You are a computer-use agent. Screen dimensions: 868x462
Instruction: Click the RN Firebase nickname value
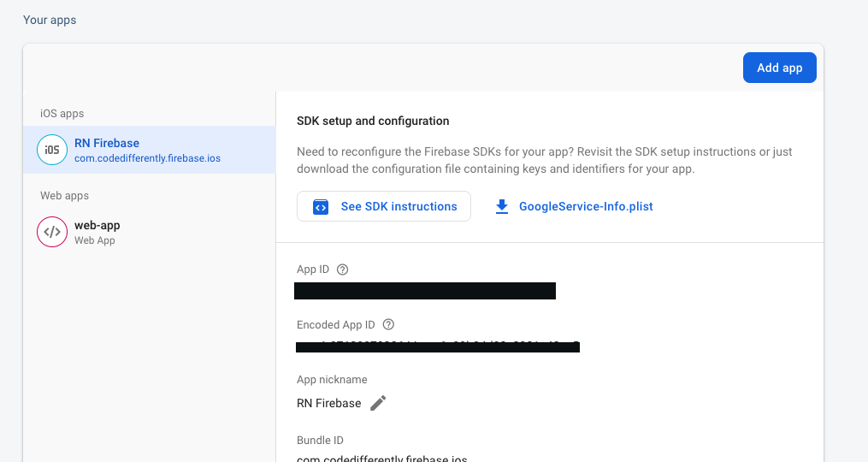pyautogui.click(x=329, y=403)
